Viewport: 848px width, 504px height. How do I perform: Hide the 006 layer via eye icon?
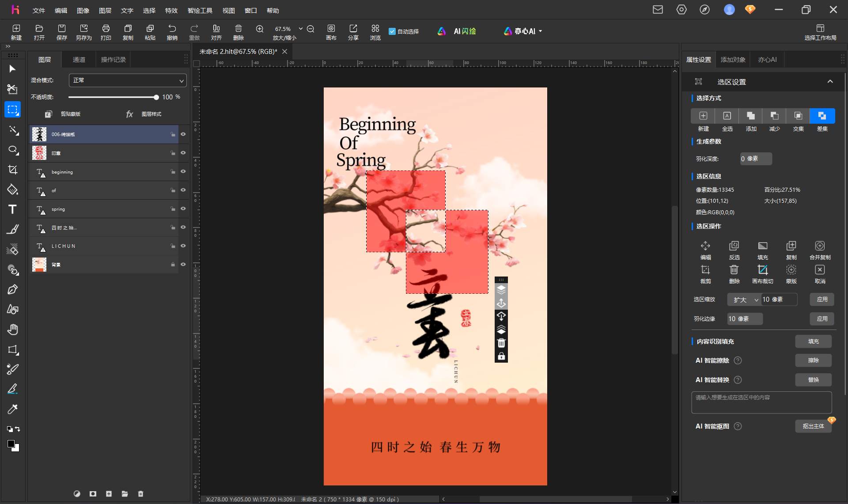coord(183,134)
